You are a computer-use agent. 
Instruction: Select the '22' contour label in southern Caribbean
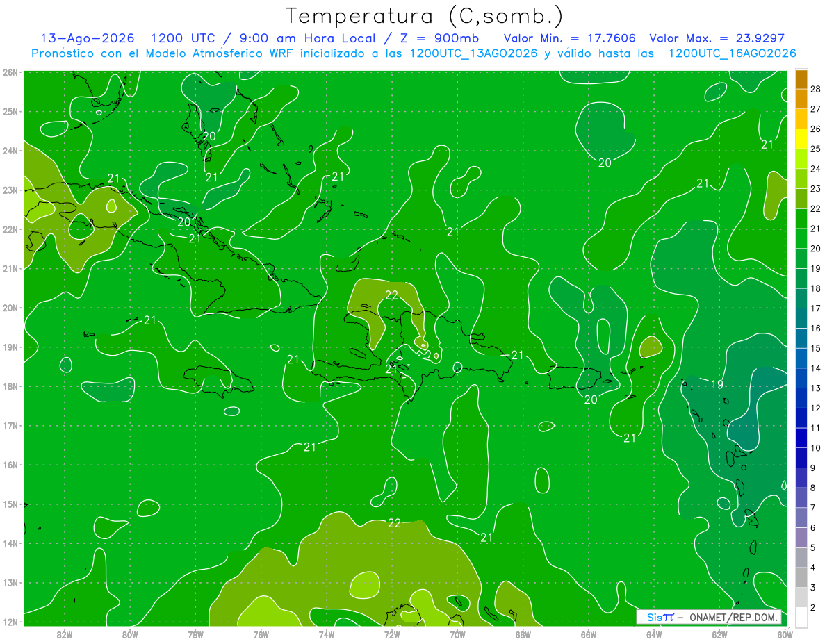(394, 523)
